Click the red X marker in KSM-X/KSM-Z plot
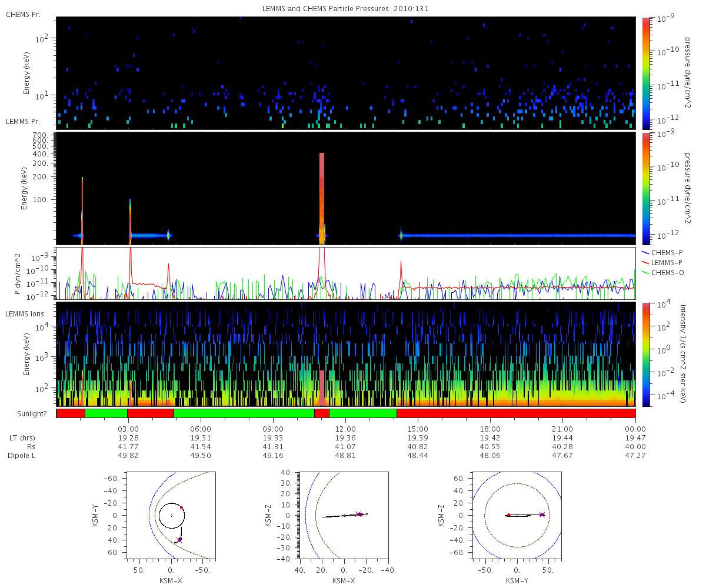Image resolution: width=706 pixels, height=588 pixels. click(358, 514)
